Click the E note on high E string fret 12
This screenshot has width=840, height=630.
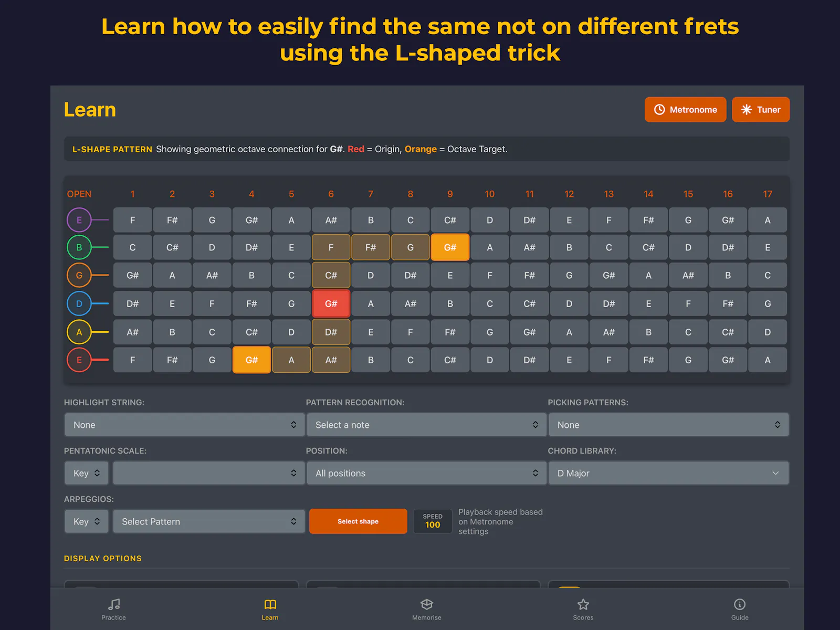(569, 220)
